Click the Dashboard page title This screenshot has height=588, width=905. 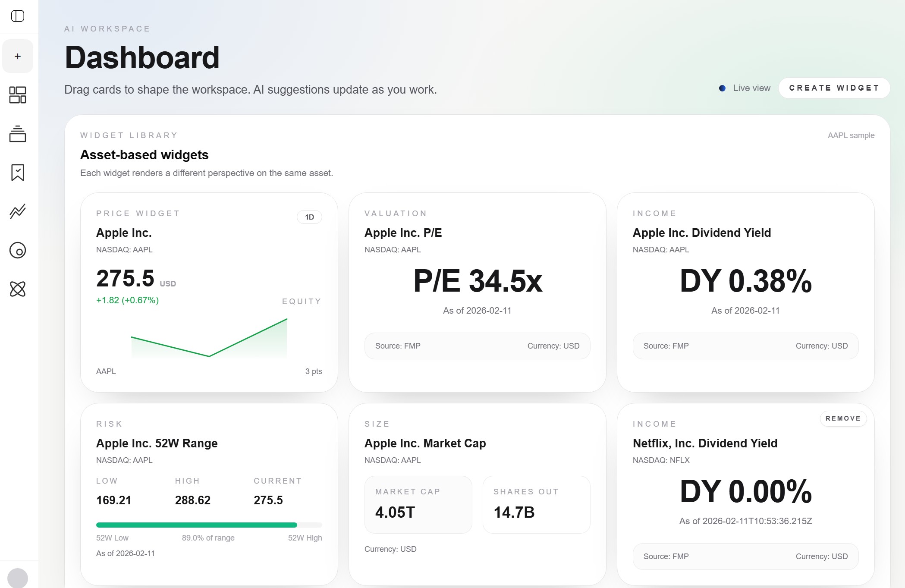click(142, 57)
